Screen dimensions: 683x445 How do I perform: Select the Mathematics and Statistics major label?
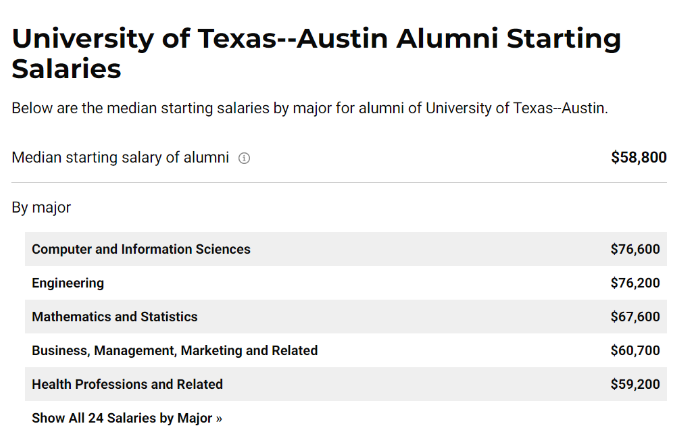click(115, 317)
